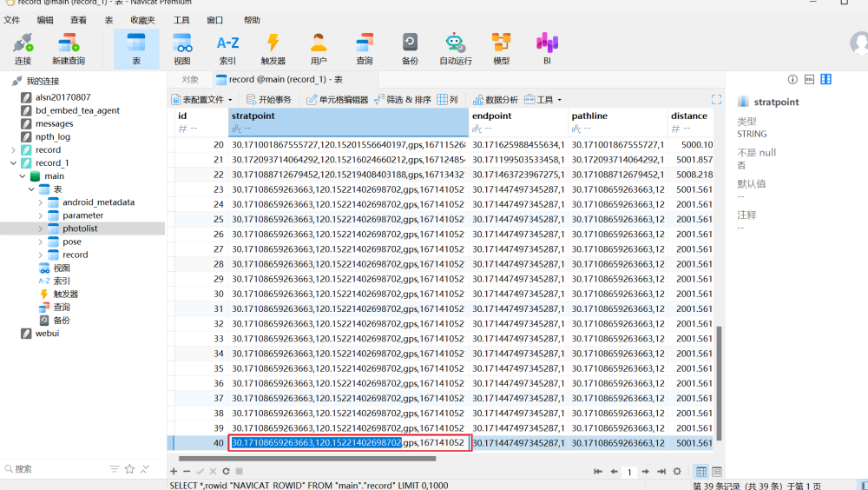868x490 pixels.
Task: Click the 自动运行 (Automation) robot icon
Action: (x=456, y=48)
